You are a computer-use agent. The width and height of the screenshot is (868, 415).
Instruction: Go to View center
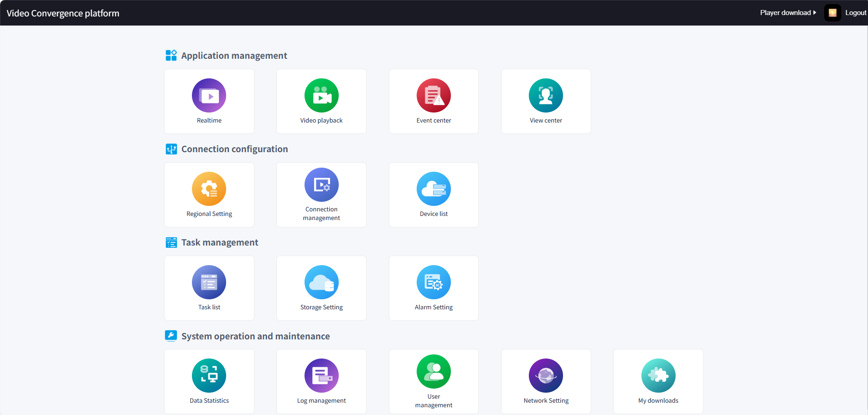coord(546,96)
